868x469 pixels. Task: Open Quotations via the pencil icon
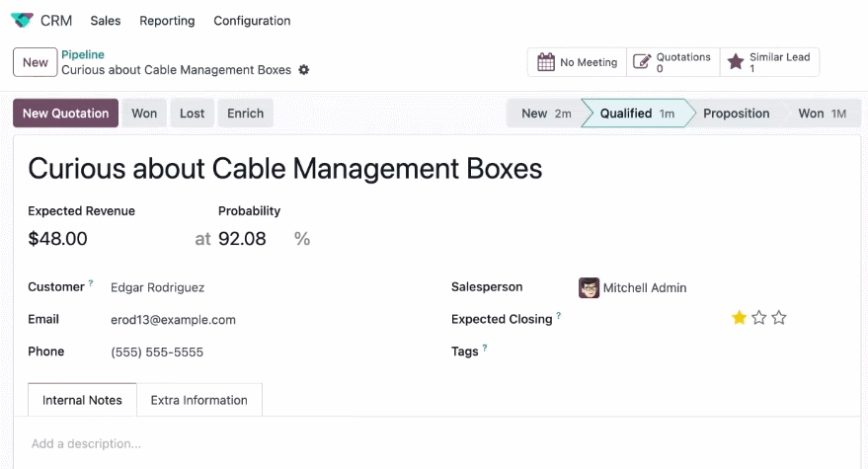642,61
